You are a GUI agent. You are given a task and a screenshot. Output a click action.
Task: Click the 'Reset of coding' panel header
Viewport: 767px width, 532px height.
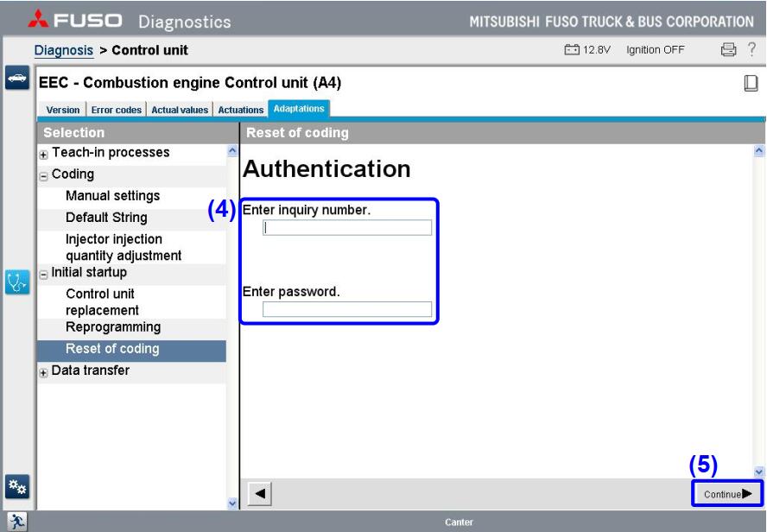point(297,132)
